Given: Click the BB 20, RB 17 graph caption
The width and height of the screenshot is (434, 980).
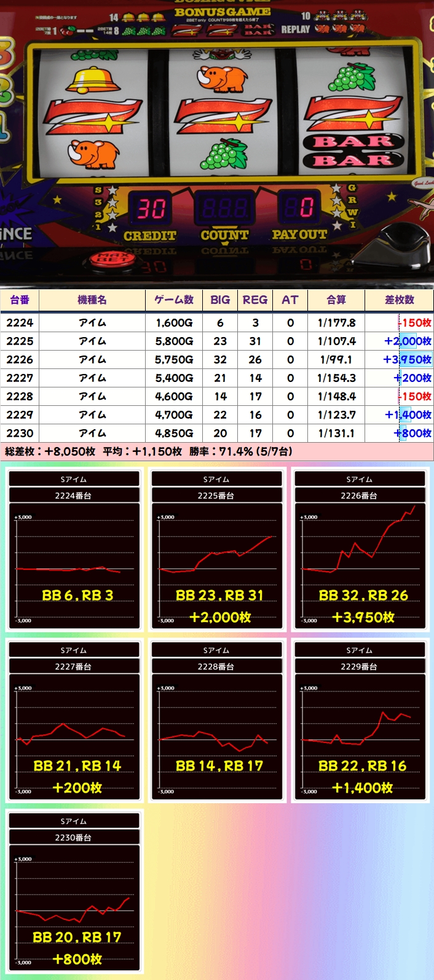Looking at the screenshot, I should pyautogui.click(x=77, y=937).
